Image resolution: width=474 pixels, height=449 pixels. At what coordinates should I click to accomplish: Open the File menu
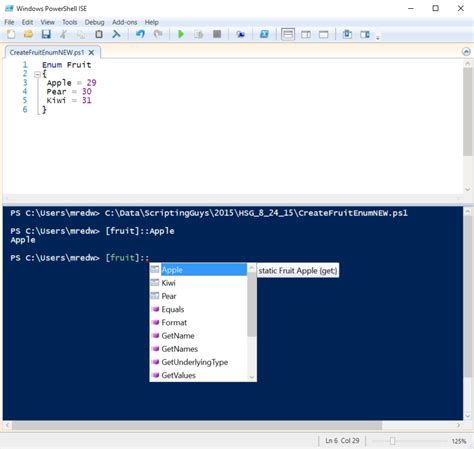point(9,22)
